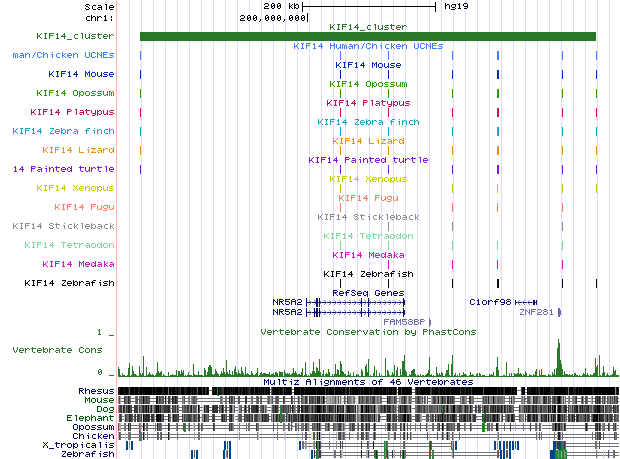Click the Vertebrate Cons track label
The image size is (620, 459).
click(57, 350)
